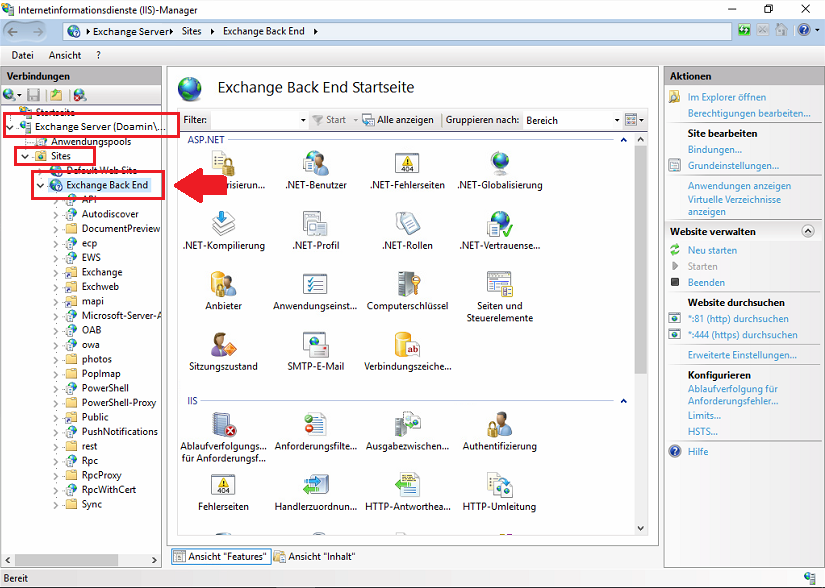The height and width of the screenshot is (588, 825).
Task: Click Beenden action
Action: tap(706, 282)
